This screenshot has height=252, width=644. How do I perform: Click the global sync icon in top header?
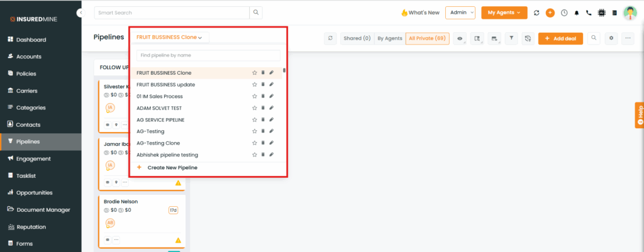click(536, 13)
